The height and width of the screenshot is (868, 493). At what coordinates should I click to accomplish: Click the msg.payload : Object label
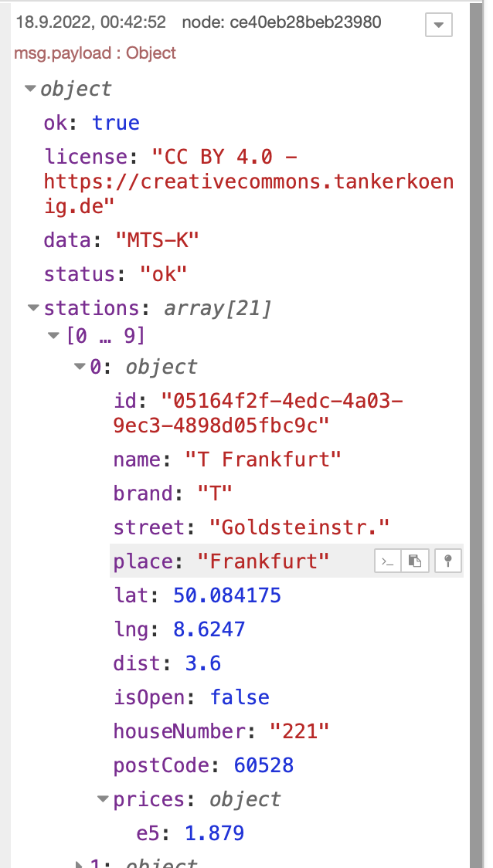click(x=94, y=53)
